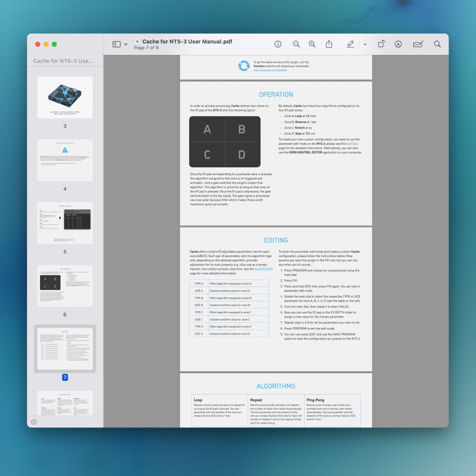Rotate the page with the rotate button
This screenshot has height=476, width=476.
pos(381,44)
